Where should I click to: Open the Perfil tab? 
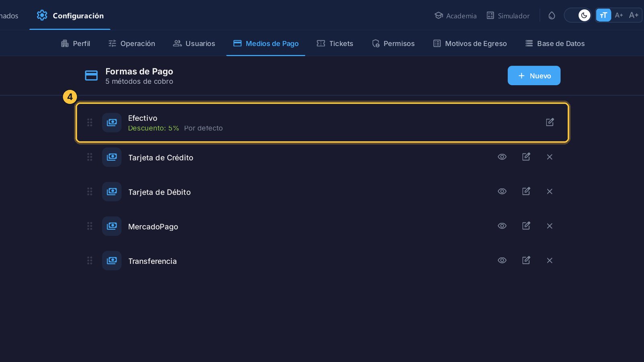(75, 43)
